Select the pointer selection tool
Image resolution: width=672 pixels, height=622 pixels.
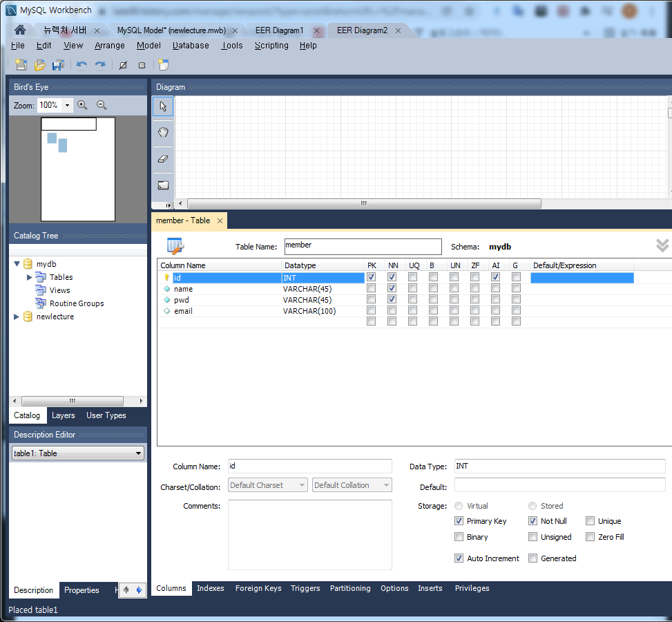point(163,106)
